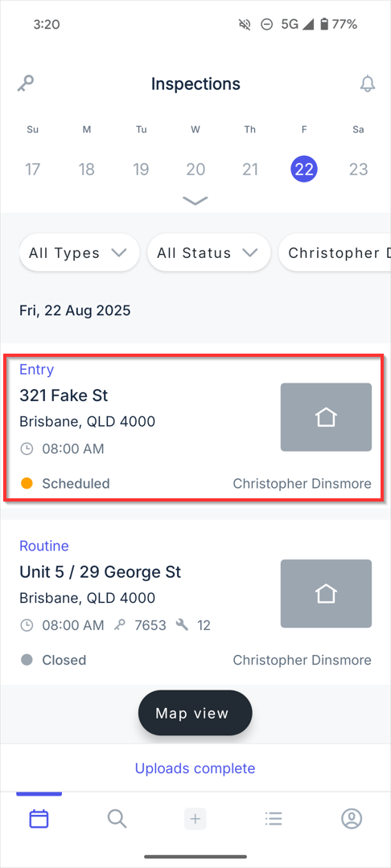Image resolution: width=391 pixels, height=868 pixels.
Task: Open the search tab magnifier icon
Action: [x=117, y=818]
